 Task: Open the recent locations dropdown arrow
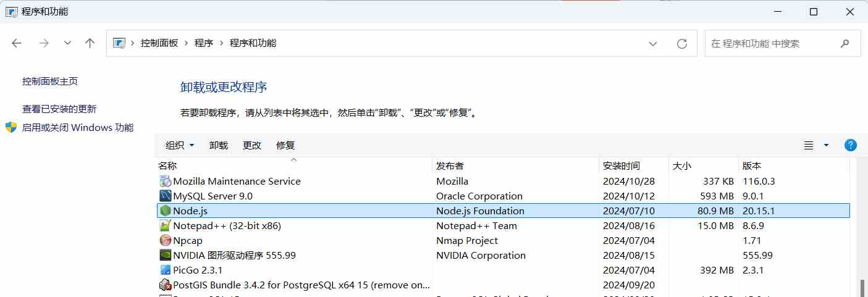click(68, 43)
